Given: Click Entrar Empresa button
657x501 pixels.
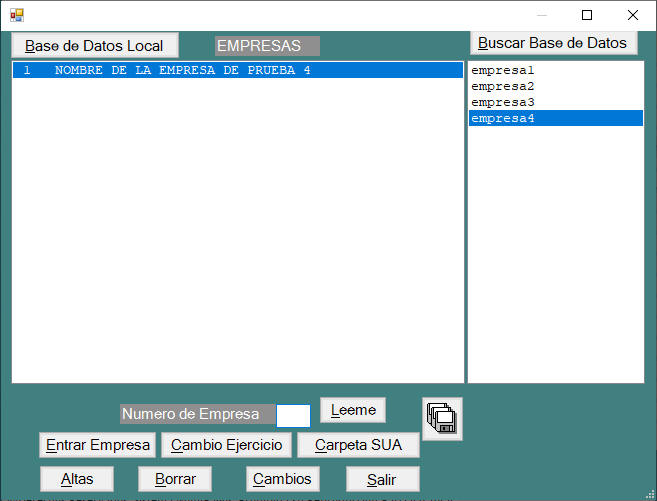Looking at the screenshot, I should 98,445.
